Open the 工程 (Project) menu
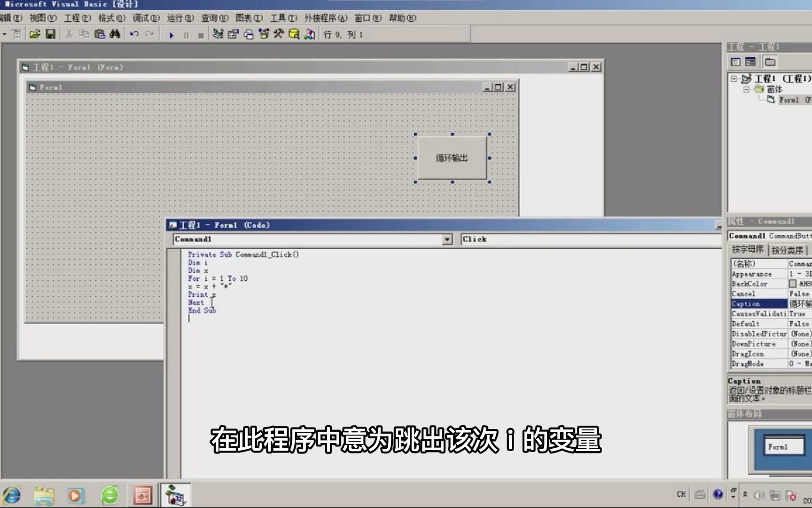The height and width of the screenshot is (508, 812). coord(77,18)
